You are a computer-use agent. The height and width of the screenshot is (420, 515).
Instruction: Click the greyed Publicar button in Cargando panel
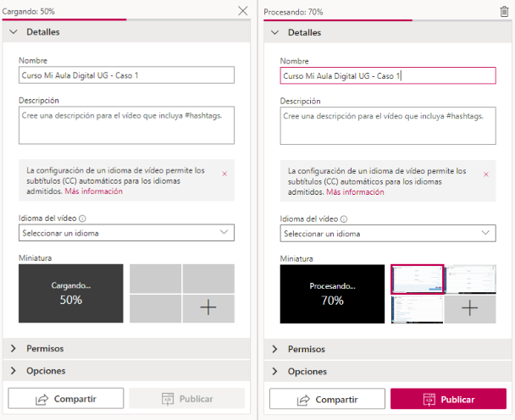(187, 398)
